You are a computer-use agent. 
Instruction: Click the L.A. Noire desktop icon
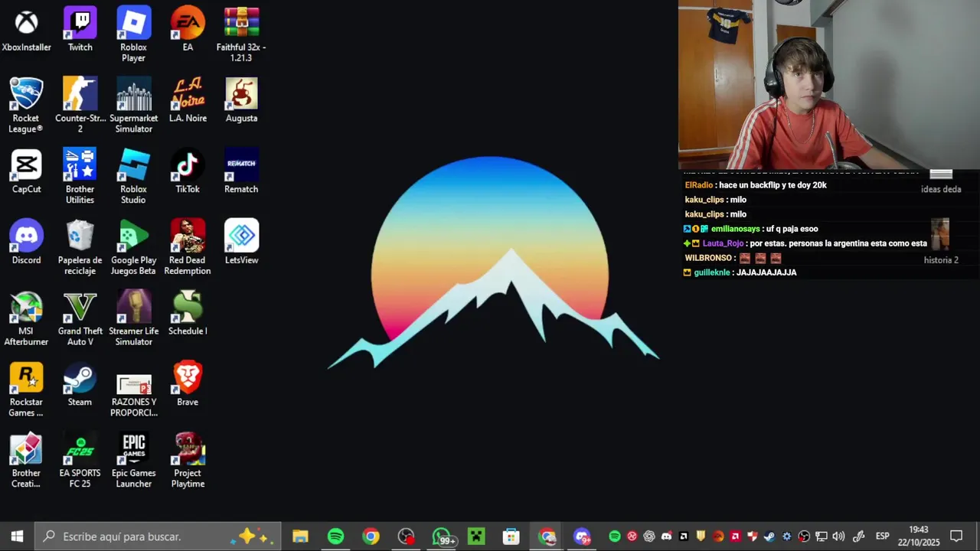tap(188, 100)
